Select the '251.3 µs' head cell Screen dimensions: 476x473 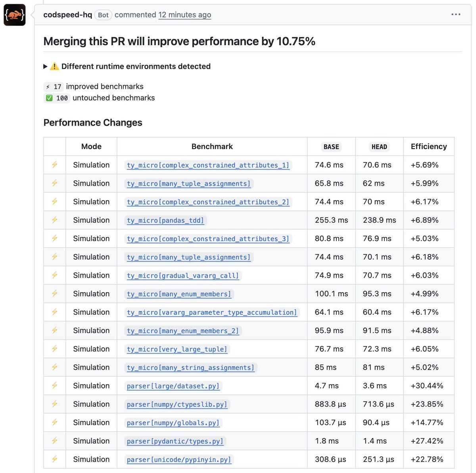379,459
